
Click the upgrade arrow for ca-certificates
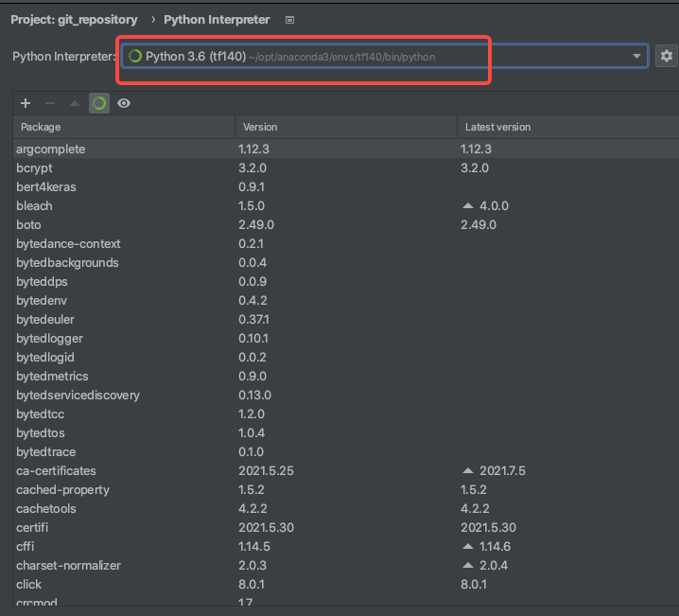[467, 470]
